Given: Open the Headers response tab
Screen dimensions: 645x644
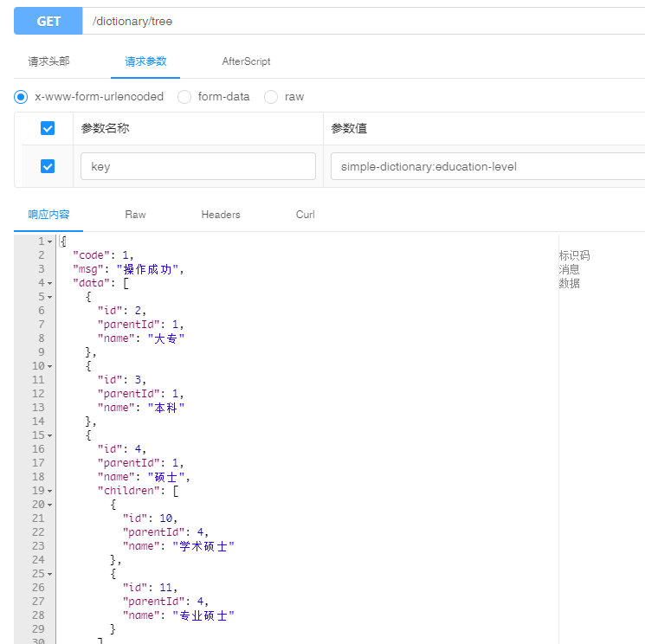Looking at the screenshot, I should click(221, 215).
